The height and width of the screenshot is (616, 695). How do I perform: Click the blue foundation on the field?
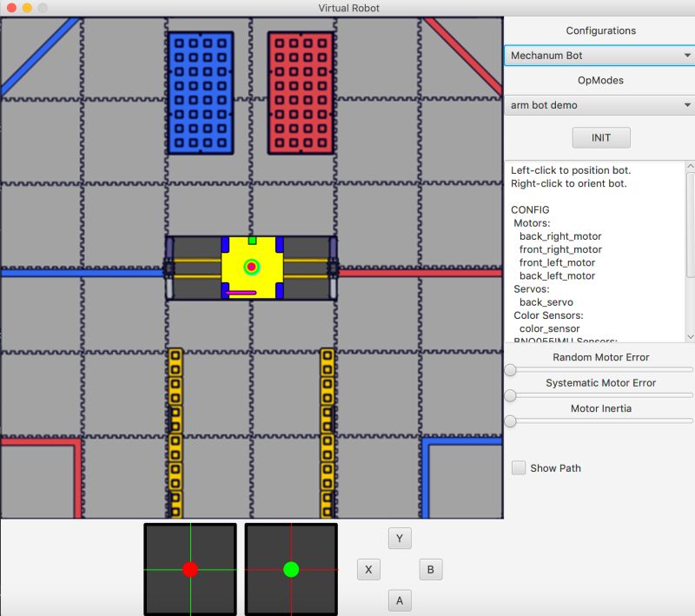(x=201, y=93)
